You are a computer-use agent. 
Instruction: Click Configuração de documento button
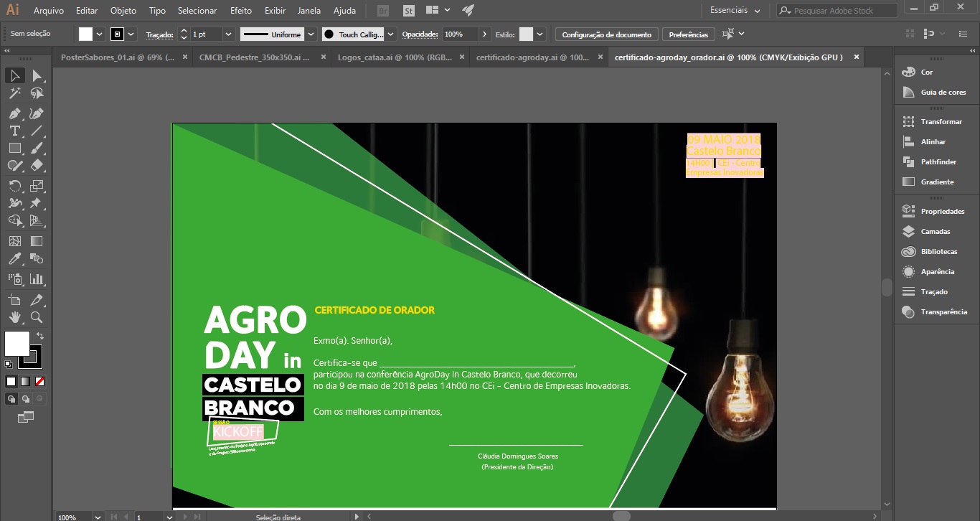tap(607, 34)
